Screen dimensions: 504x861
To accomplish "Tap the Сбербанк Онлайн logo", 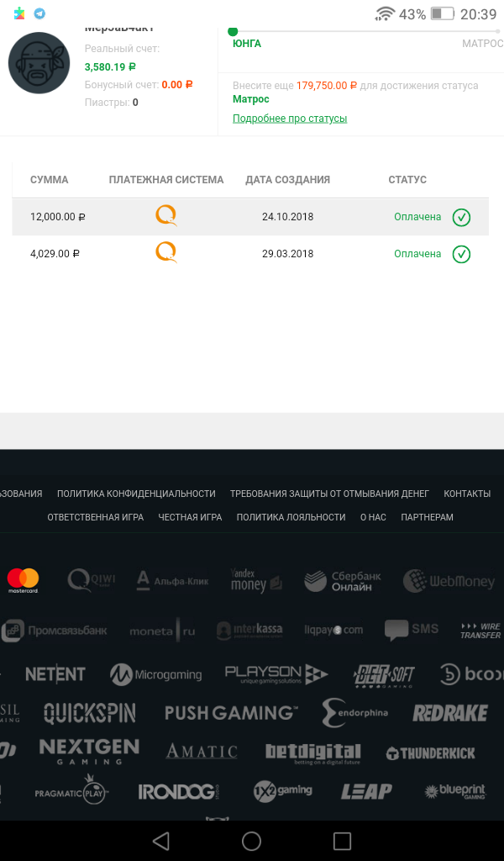I will [x=343, y=581].
